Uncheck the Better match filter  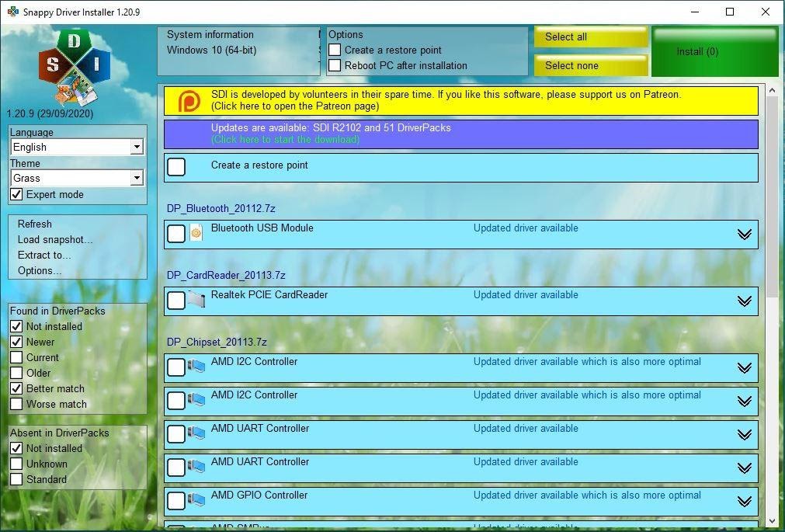16,388
